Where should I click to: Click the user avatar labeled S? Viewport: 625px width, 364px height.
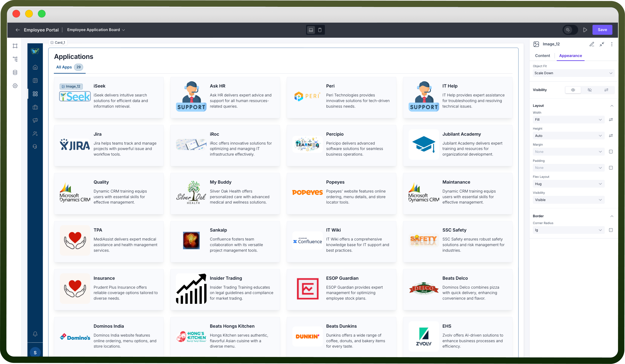(35, 352)
